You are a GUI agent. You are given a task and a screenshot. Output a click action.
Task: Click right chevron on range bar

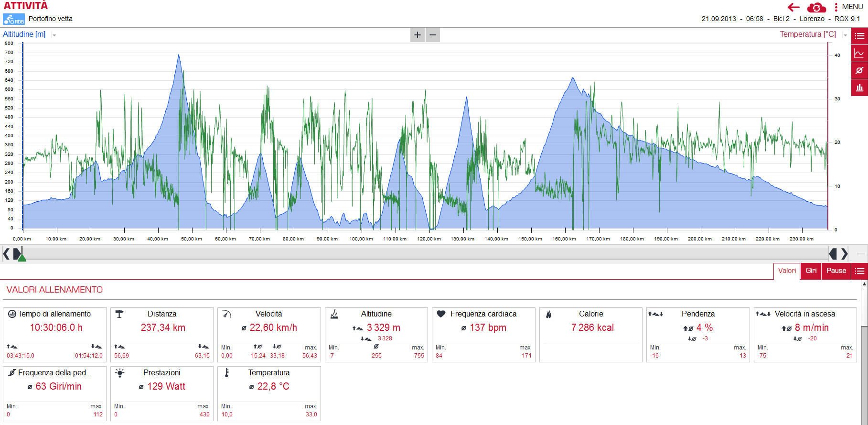845,254
